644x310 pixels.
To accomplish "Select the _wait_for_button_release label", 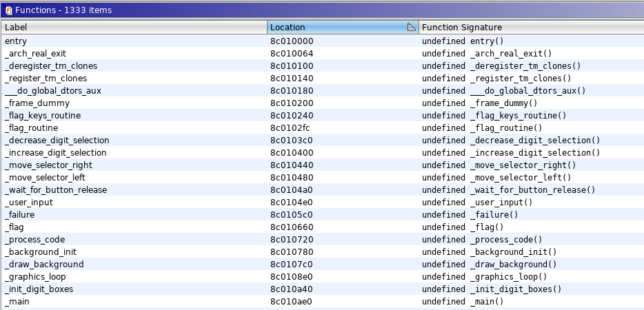I will click(56, 189).
